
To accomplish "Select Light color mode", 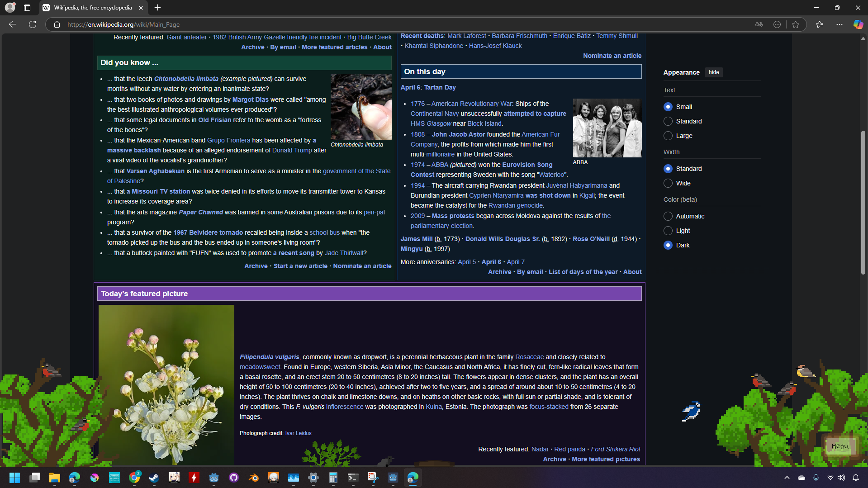I will click(x=668, y=231).
